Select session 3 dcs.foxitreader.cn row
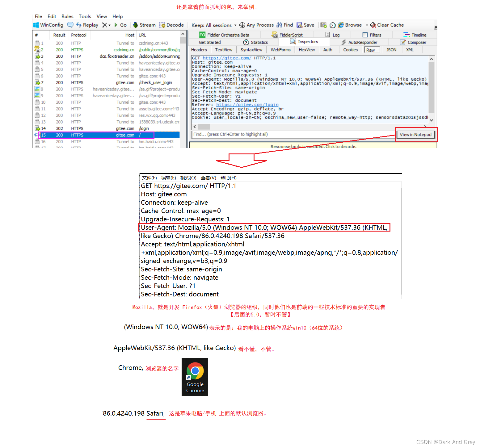480x448 pixels. (x=107, y=56)
